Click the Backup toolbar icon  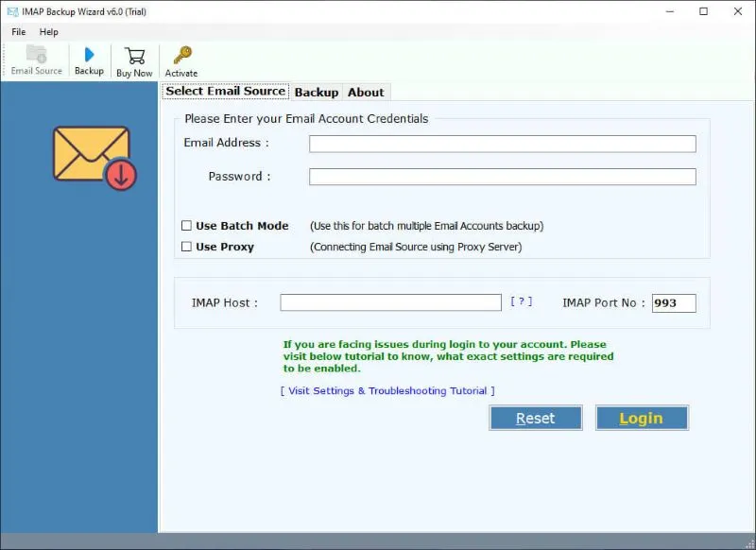point(88,59)
